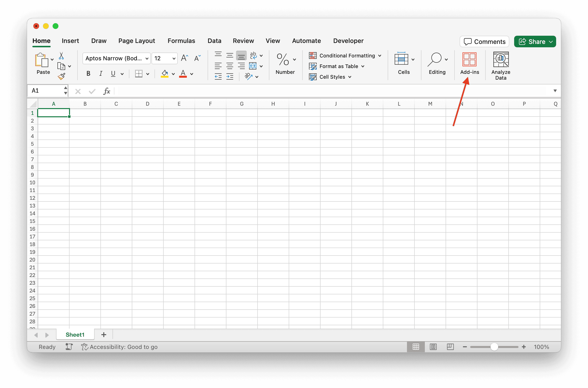Screen dimensions: 588x388
Task: Click the Increase Indent icon
Action: 230,77
